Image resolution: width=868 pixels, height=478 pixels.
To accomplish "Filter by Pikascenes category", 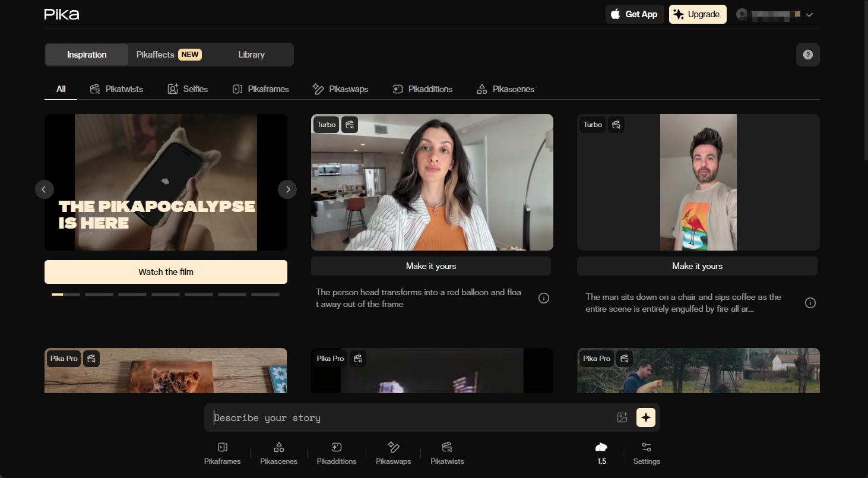I will pyautogui.click(x=505, y=89).
